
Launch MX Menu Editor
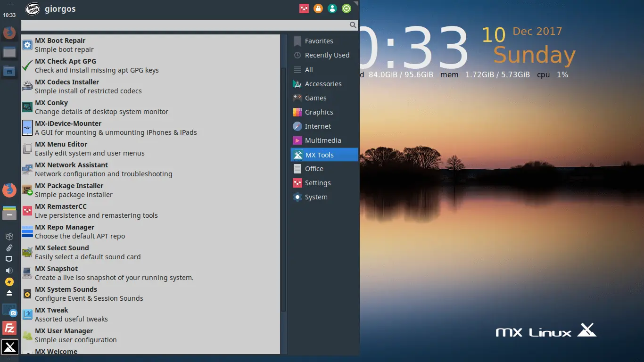click(x=150, y=148)
